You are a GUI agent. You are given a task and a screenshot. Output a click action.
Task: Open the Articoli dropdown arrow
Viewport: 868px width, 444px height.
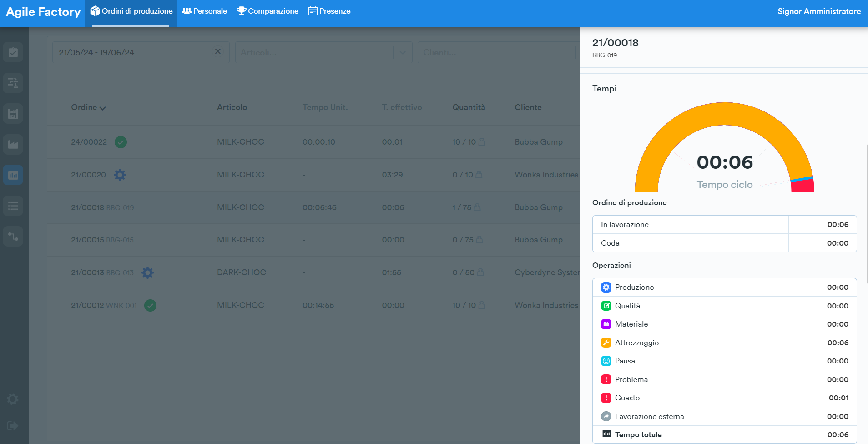[403, 52]
